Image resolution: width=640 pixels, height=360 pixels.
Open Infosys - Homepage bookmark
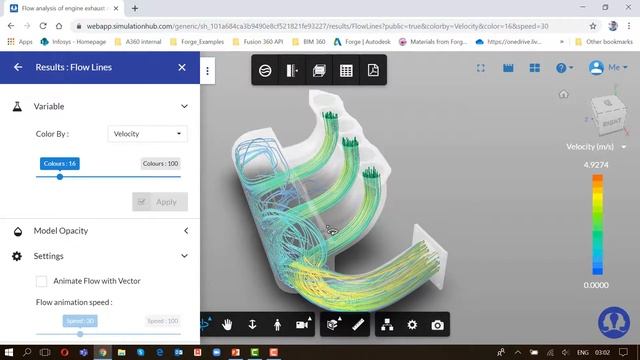point(73,42)
